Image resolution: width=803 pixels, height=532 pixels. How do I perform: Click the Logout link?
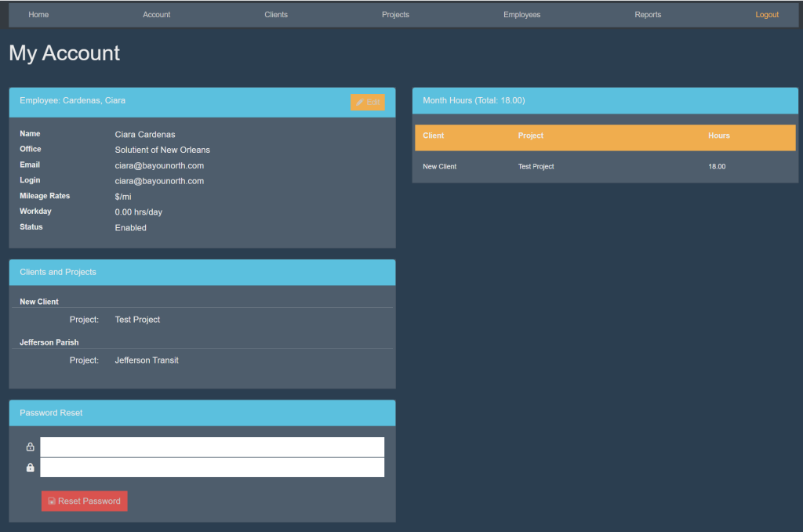point(767,15)
